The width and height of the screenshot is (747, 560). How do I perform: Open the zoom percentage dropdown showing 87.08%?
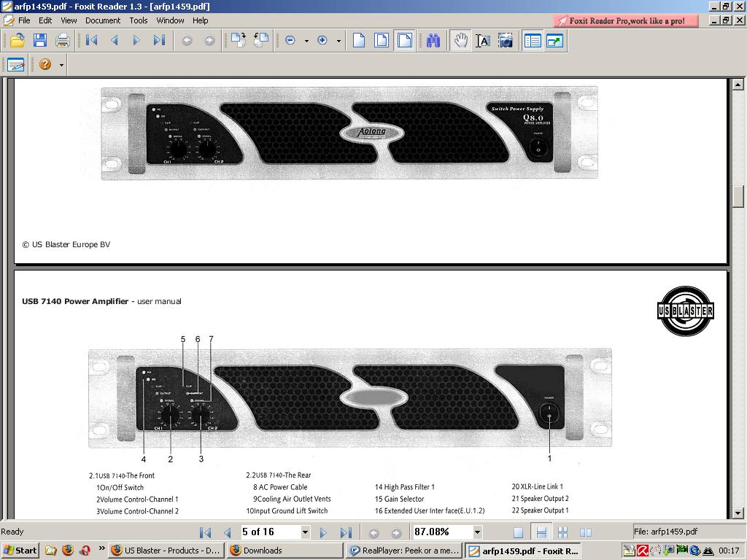click(477, 532)
